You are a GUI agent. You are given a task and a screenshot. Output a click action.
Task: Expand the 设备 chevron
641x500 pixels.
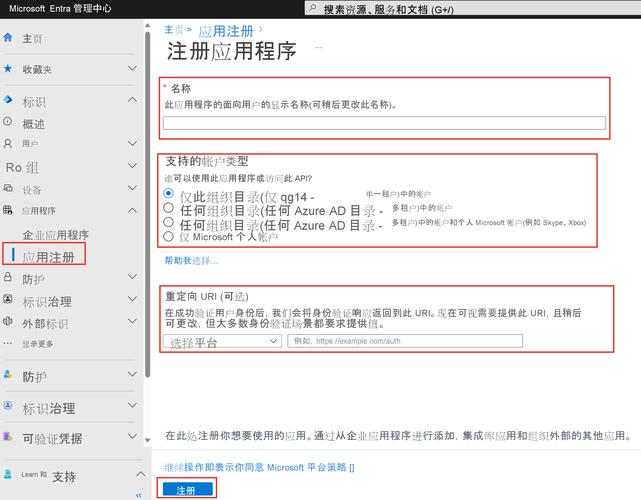tap(132, 188)
